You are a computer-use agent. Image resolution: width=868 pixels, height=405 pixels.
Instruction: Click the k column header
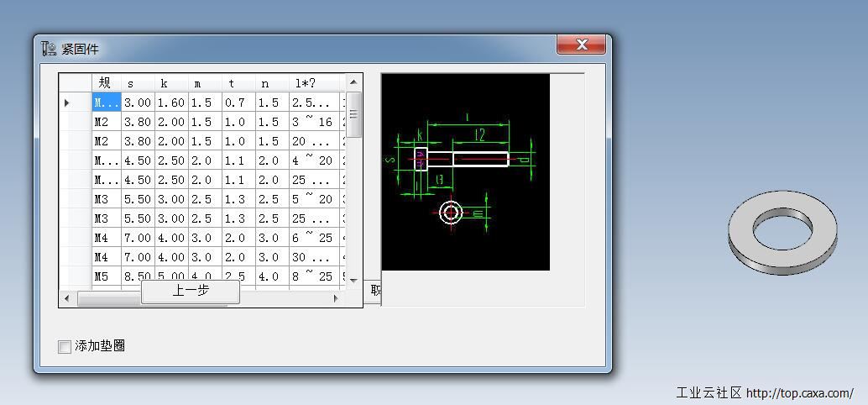coord(171,83)
